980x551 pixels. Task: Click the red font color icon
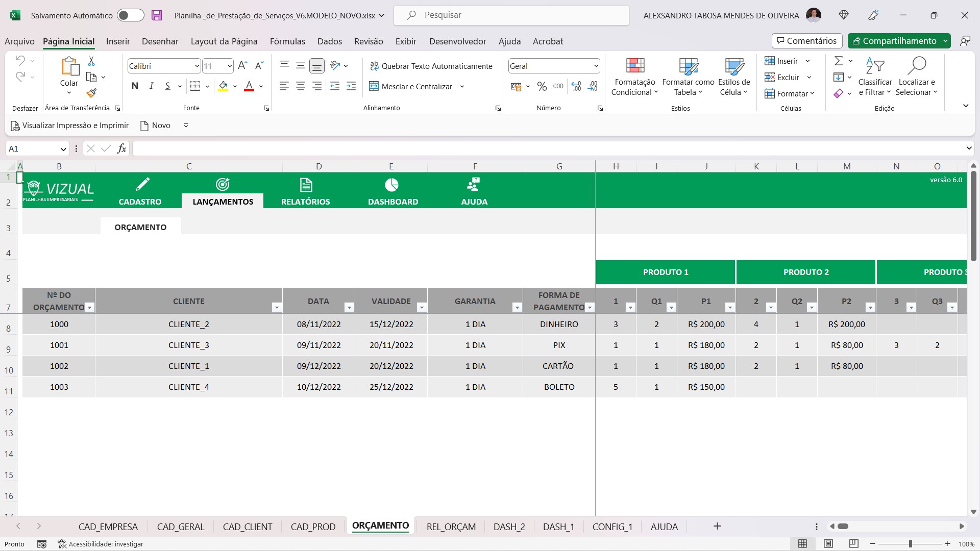(249, 86)
